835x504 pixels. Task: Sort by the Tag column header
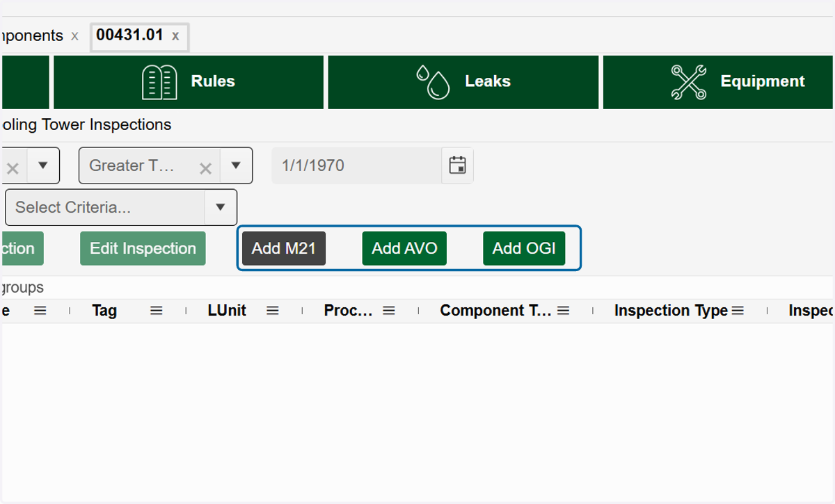click(104, 311)
